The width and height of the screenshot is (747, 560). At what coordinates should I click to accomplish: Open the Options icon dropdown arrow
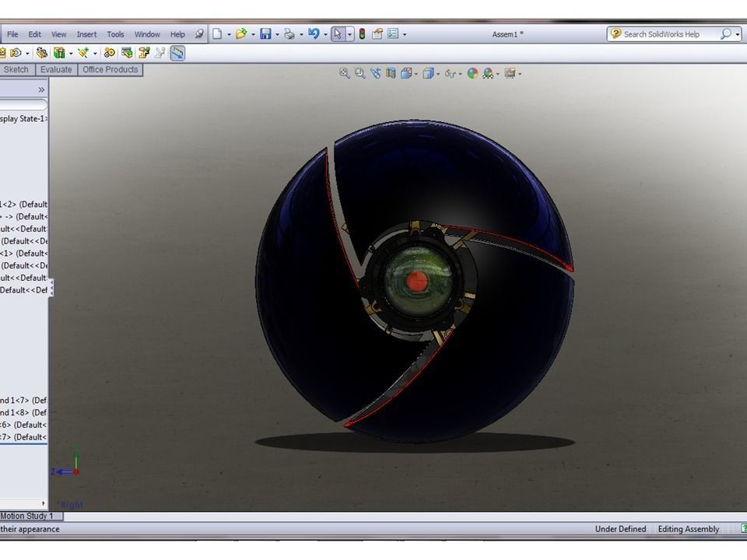(x=405, y=34)
